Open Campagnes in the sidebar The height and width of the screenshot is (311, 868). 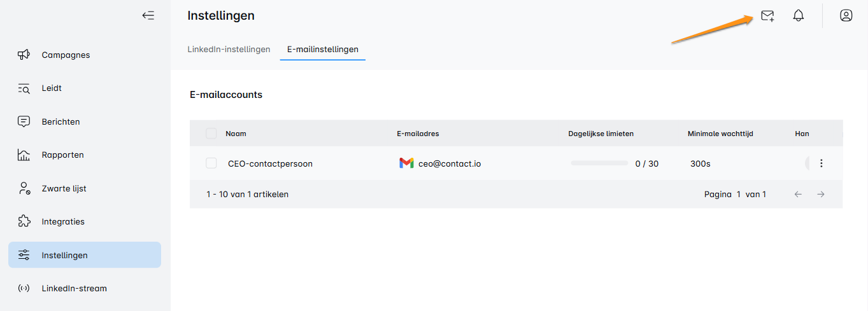(66, 55)
